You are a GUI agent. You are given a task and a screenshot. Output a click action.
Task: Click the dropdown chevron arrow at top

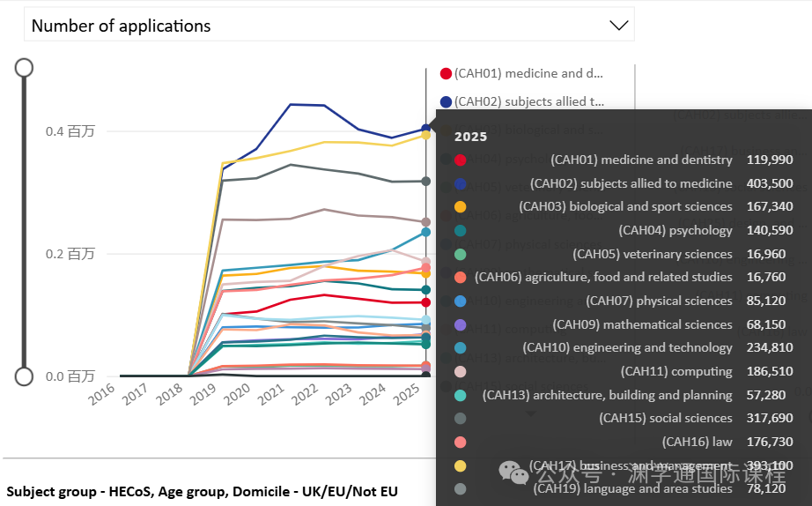(x=619, y=26)
